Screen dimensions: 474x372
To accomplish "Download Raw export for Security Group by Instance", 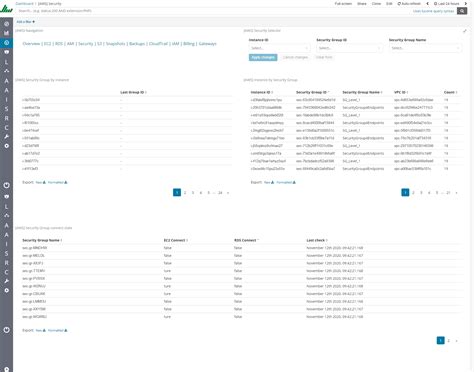I will tap(40, 182).
